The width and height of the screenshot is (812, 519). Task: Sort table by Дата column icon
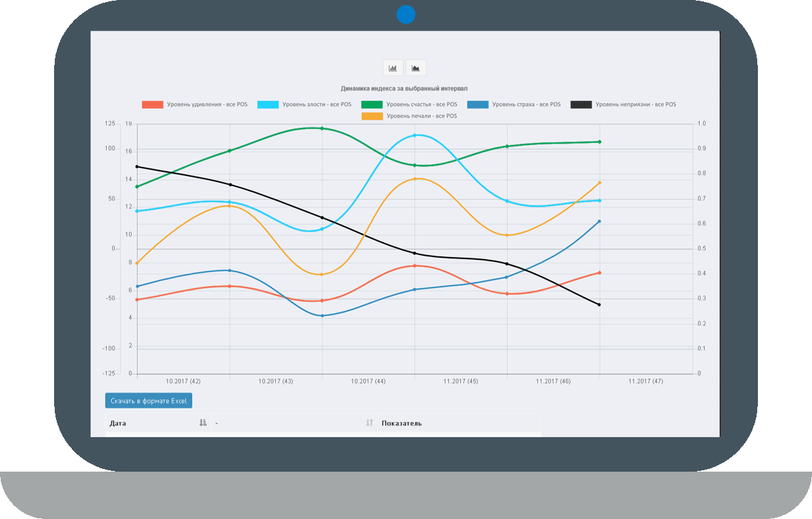click(x=203, y=423)
